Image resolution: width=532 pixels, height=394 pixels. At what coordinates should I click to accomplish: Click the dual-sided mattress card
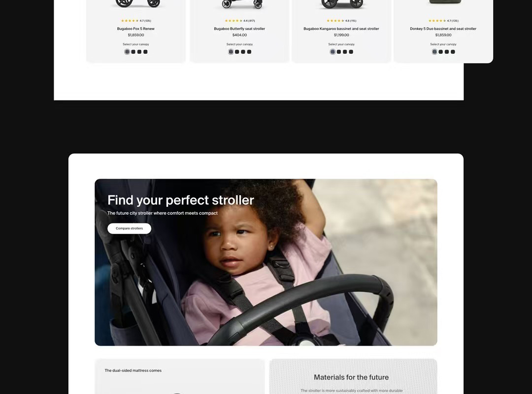click(179, 376)
